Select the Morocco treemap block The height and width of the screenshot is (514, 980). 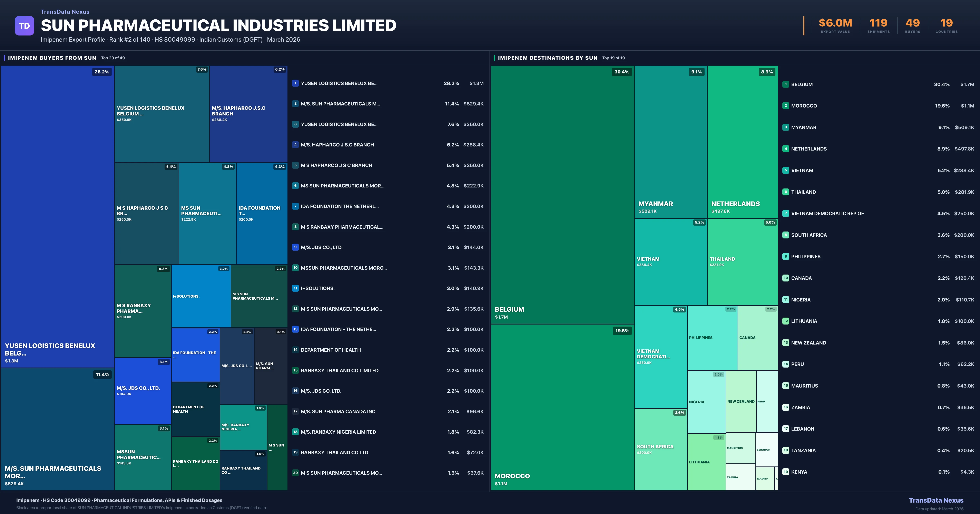click(x=562, y=407)
